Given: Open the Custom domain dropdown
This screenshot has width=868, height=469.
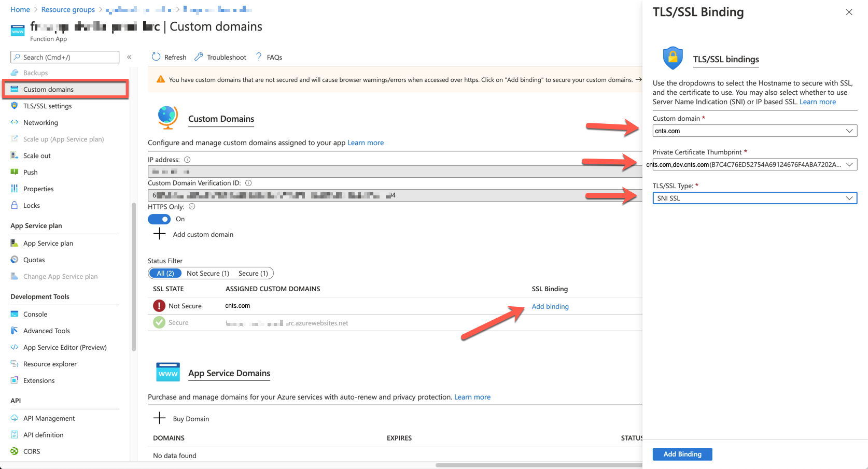Looking at the screenshot, I should [754, 131].
